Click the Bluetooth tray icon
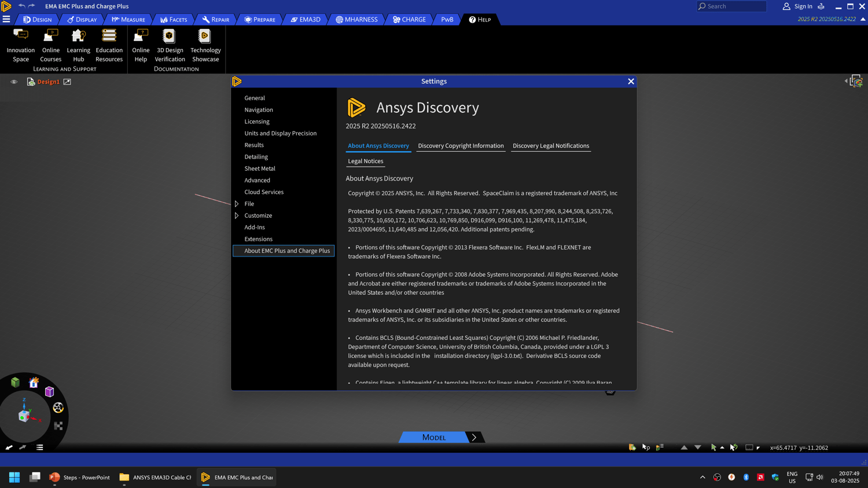868x488 pixels. [746, 478]
